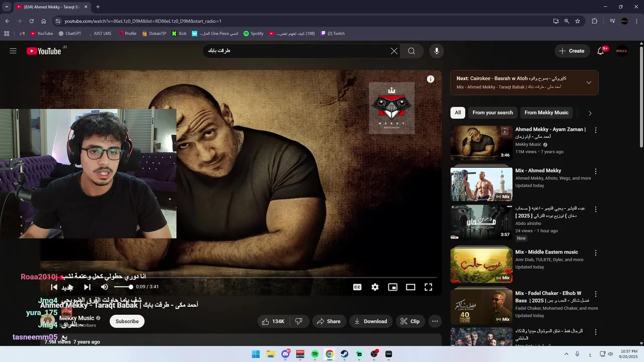The image size is (644, 362).
Task: Click the URL address bar
Action: point(302,21)
